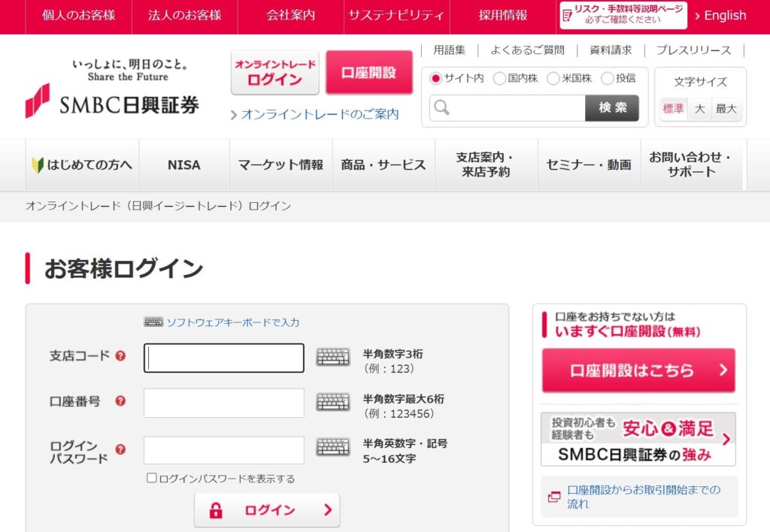
Task: Focus the ログインパスワード input field
Action: tap(224, 450)
